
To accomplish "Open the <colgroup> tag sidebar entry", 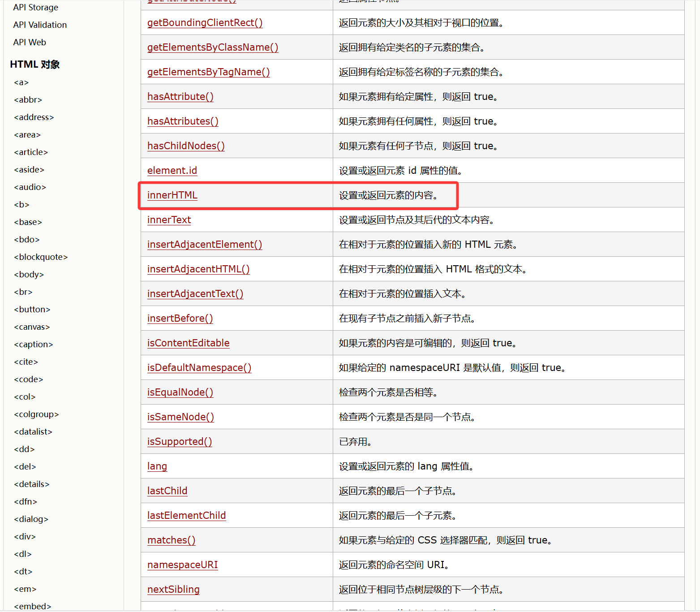I will coord(36,414).
